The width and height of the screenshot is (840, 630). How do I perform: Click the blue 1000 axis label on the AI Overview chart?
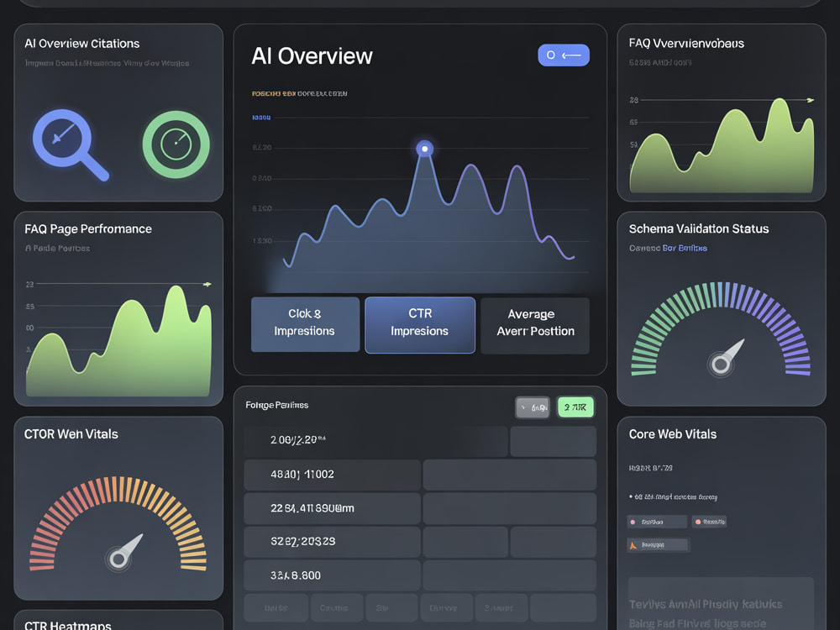(x=261, y=118)
